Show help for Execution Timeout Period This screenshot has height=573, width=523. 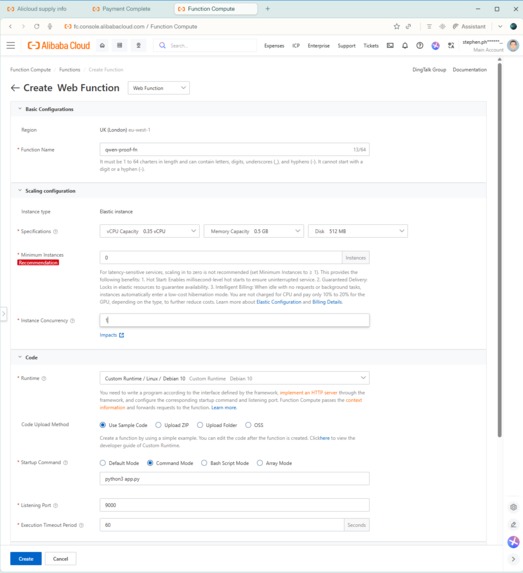point(81,525)
